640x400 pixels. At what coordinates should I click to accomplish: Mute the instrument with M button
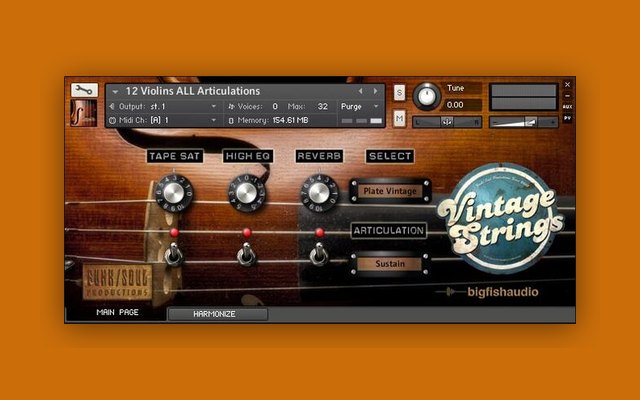coord(399,119)
